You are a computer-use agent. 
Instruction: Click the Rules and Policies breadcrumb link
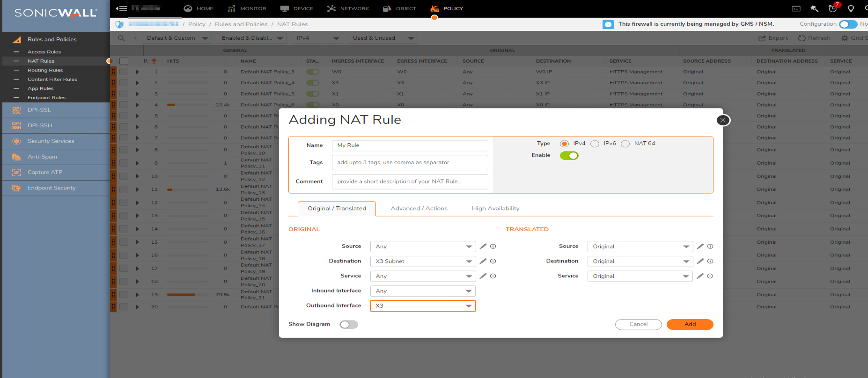241,24
